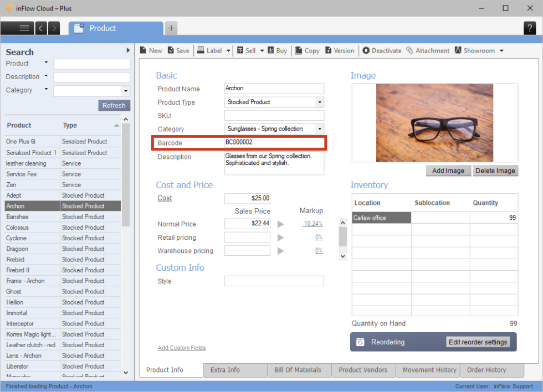Open Help via the question mark icon
543x392 pixels.
point(530,28)
